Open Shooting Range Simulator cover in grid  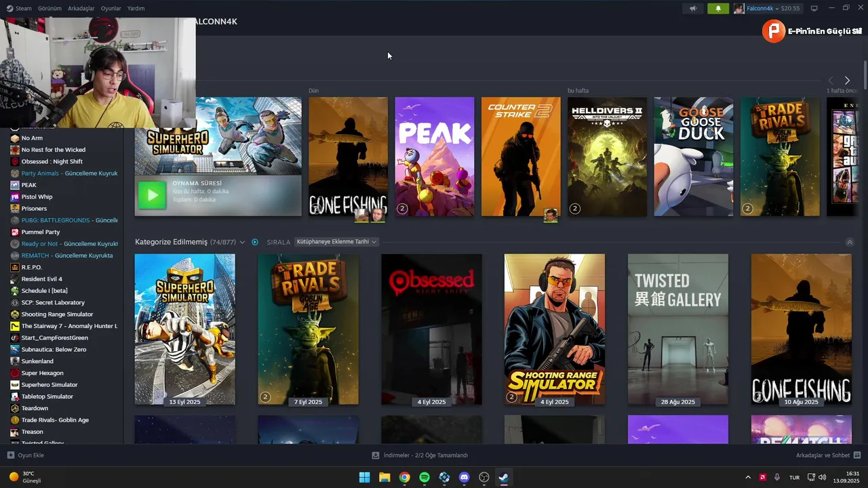[x=555, y=329]
